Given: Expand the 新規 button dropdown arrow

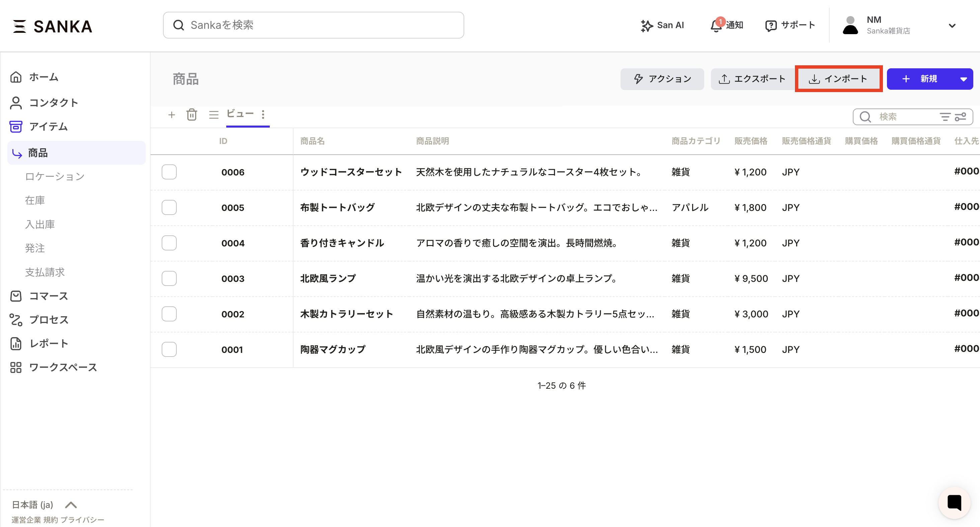Looking at the screenshot, I should (963, 79).
